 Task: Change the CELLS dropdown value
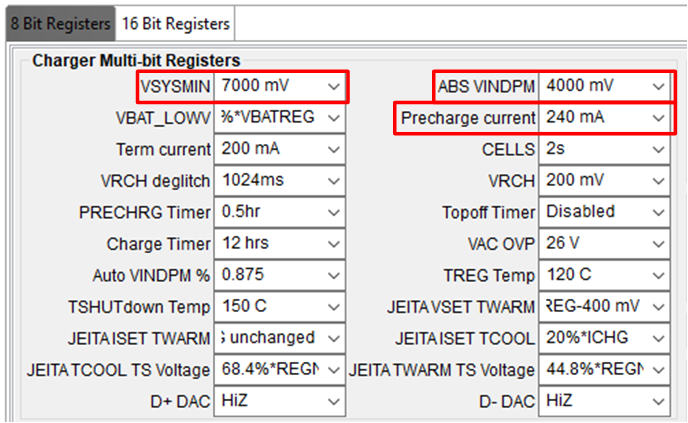tap(605, 149)
